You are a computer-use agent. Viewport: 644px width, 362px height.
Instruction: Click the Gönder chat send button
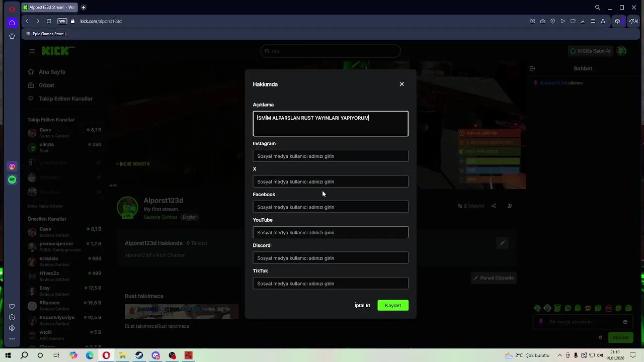[620, 337]
